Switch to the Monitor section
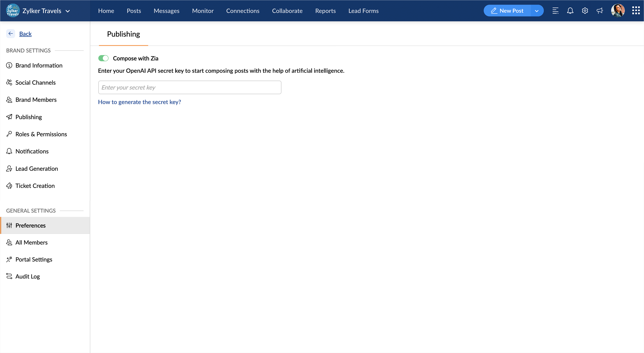 [x=203, y=11]
